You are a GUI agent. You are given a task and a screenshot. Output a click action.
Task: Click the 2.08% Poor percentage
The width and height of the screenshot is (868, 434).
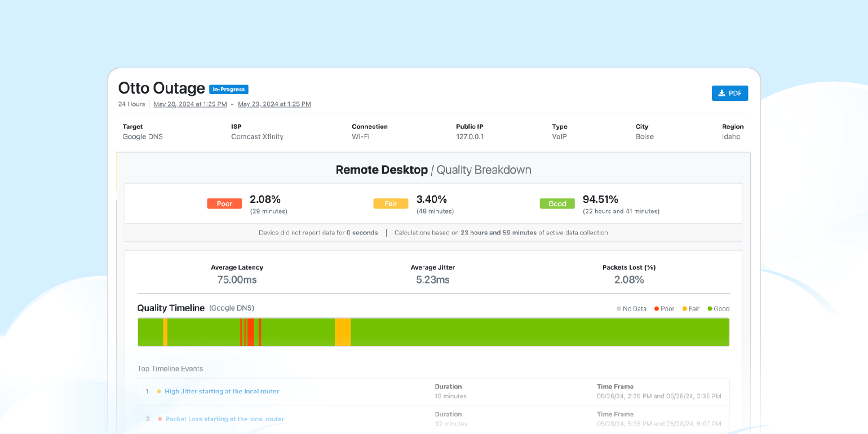point(265,199)
